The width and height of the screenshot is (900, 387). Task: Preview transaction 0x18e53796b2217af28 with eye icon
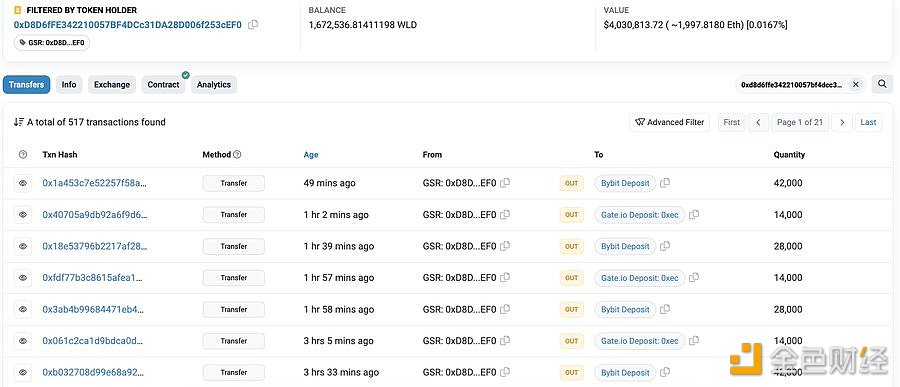tap(23, 246)
